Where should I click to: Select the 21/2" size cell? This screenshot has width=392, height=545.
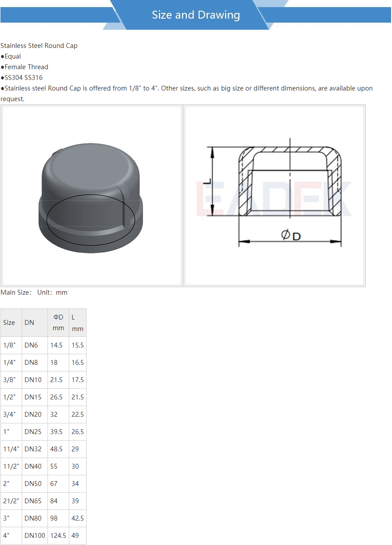[x=12, y=501]
